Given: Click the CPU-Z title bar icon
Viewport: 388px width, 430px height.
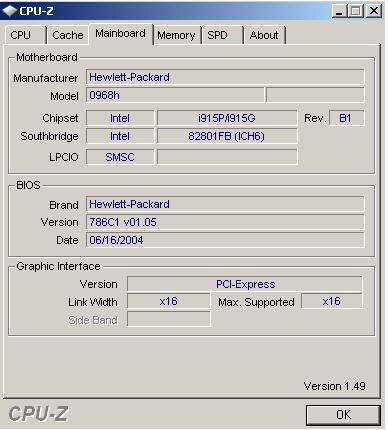Looking at the screenshot, I should click(9, 11).
